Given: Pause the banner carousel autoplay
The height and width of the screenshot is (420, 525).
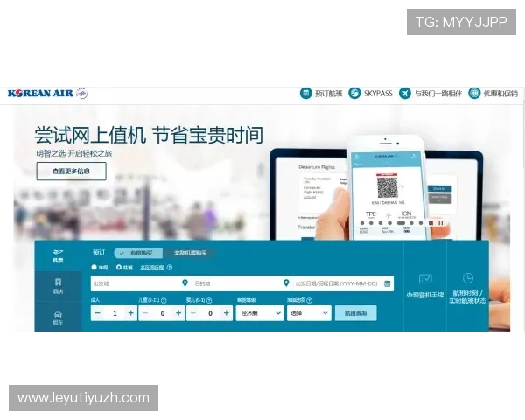Looking at the screenshot, I should tap(441, 223).
